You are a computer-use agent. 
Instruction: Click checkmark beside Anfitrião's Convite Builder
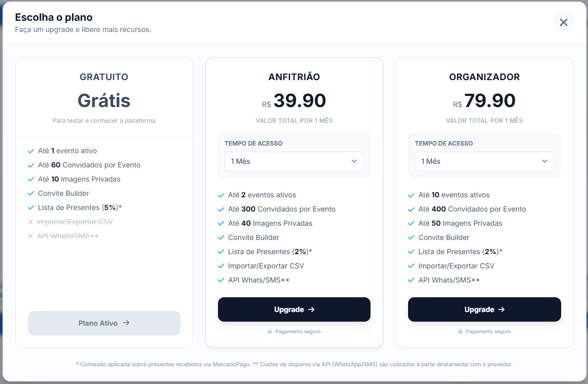pyautogui.click(x=221, y=238)
